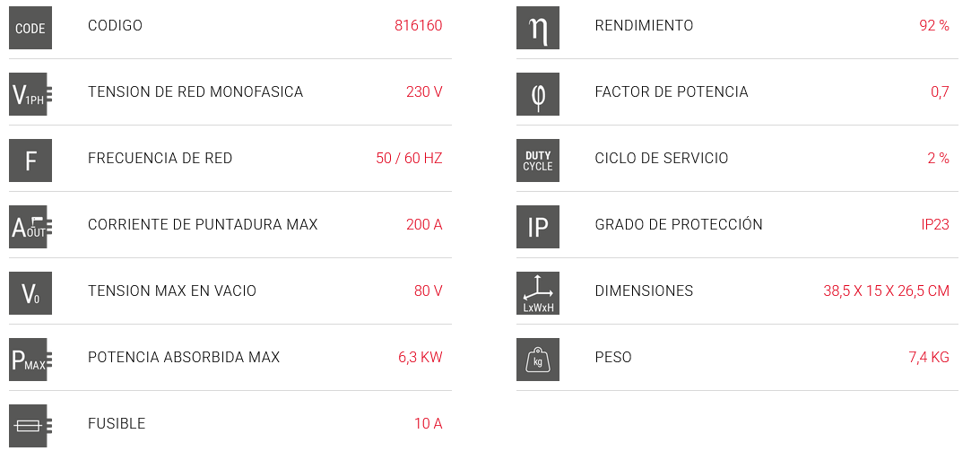Viewport: 980px width, 451px height.
Task: Click the kg weight icon
Action: point(538,359)
